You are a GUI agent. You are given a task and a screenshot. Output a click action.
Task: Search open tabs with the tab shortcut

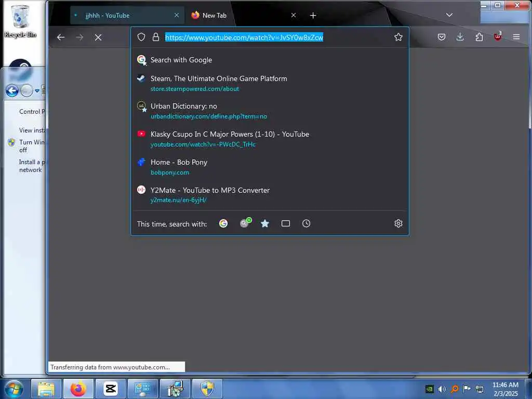(x=286, y=223)
